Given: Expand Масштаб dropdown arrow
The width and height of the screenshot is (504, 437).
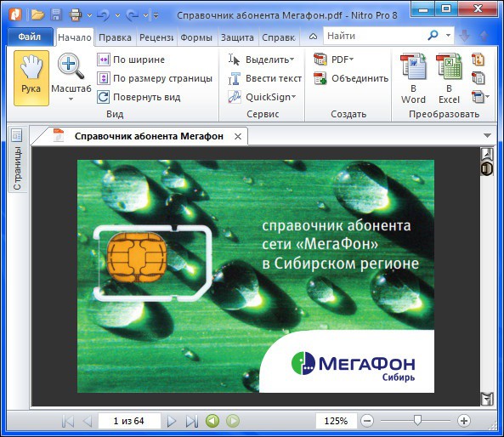Looking at the screenshot, I should tap(71, 99).
